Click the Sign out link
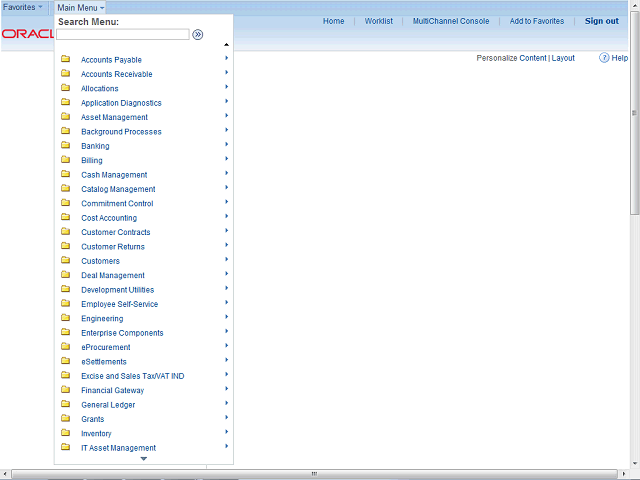640x480 pixels. tap(602, 21)
